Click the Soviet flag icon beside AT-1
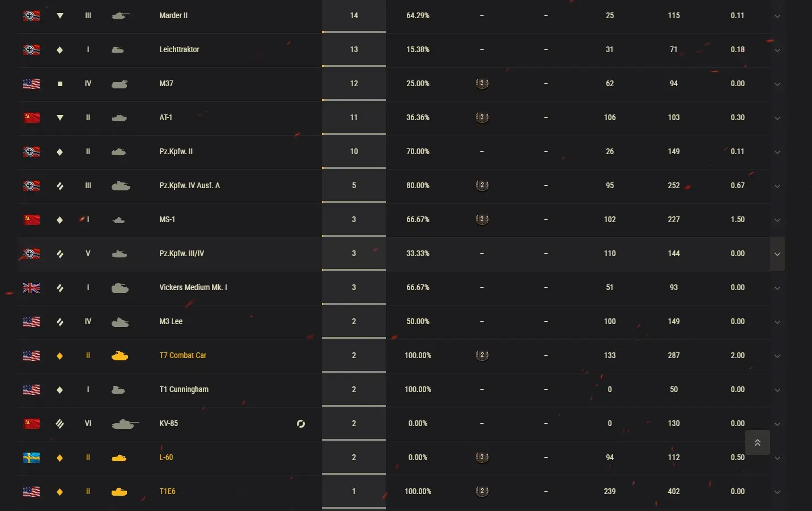This screenshot has width=812, height=511. (x=31, y=118)
